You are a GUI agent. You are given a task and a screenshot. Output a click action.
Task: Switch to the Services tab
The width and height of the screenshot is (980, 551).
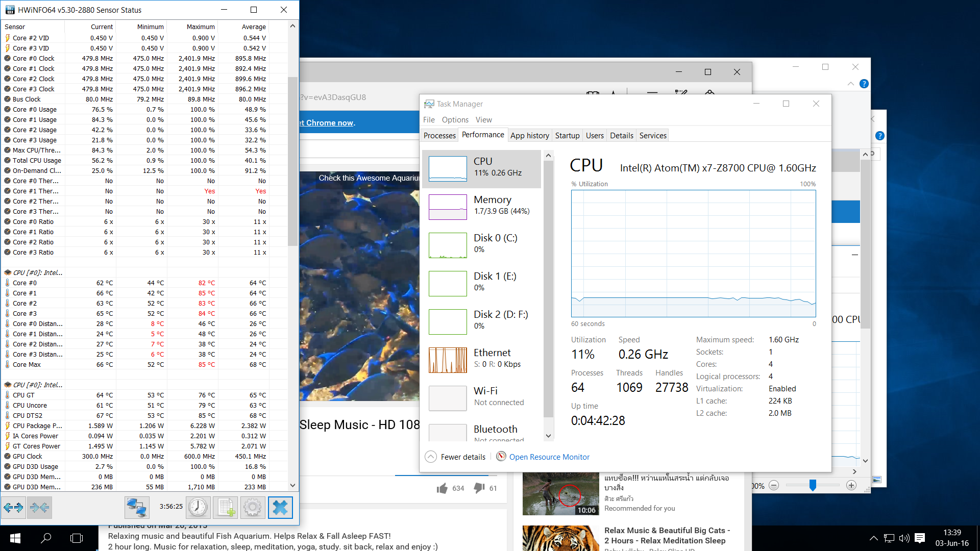point(653,136)
